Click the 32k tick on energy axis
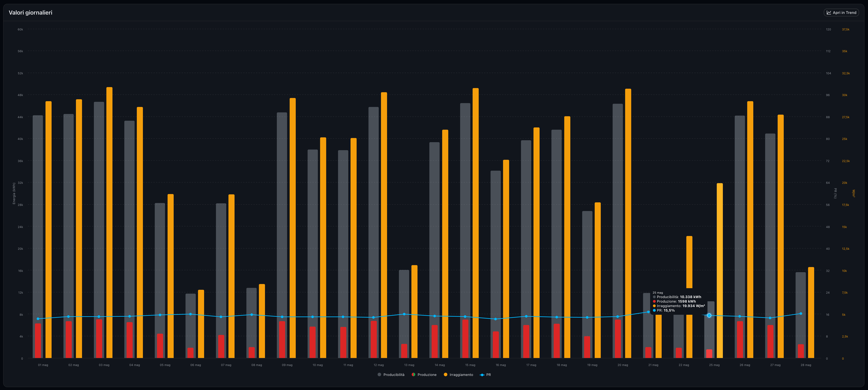Viewport: 868px width, 390px height. tap(20, 183)
